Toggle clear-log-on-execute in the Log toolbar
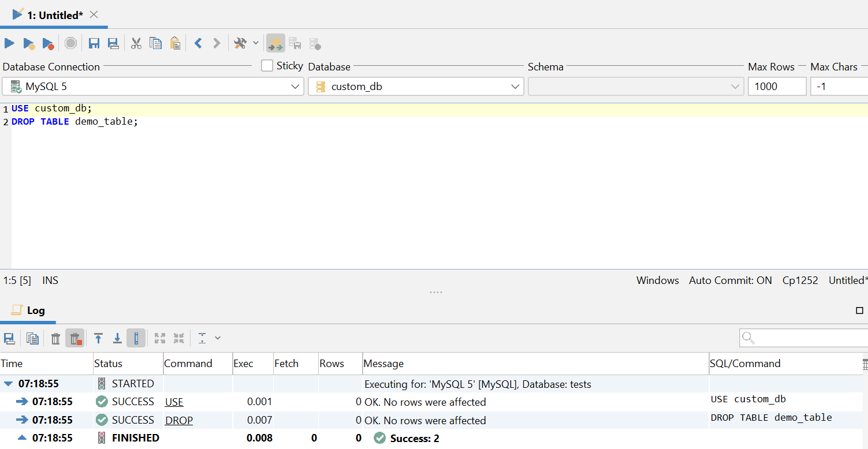Viewport: 868px width, 449px height. click(x=75, y=338)
